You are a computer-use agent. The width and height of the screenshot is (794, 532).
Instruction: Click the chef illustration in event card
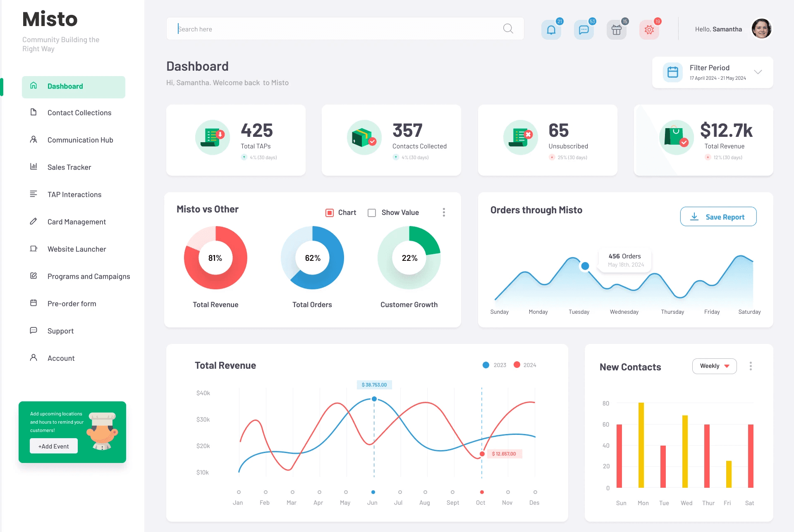pyautogui.click(x=102, y=431)
